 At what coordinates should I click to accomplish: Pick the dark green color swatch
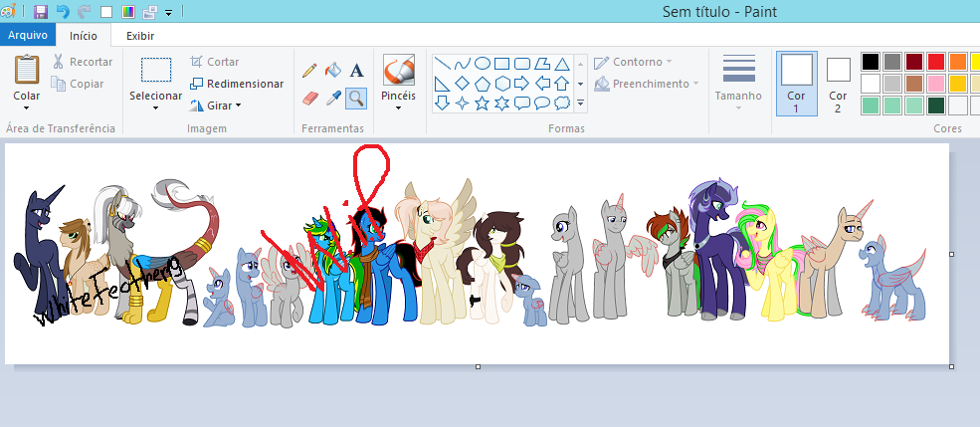coord(935,106)
